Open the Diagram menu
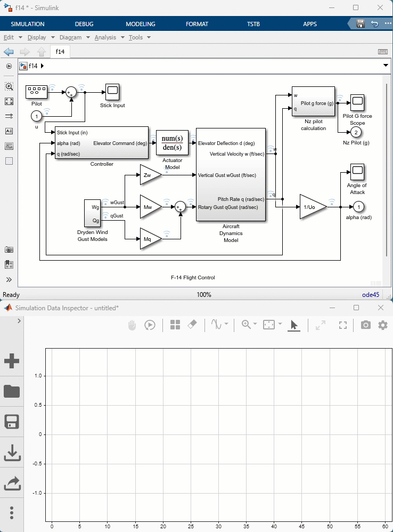 (x=71, y=37)
